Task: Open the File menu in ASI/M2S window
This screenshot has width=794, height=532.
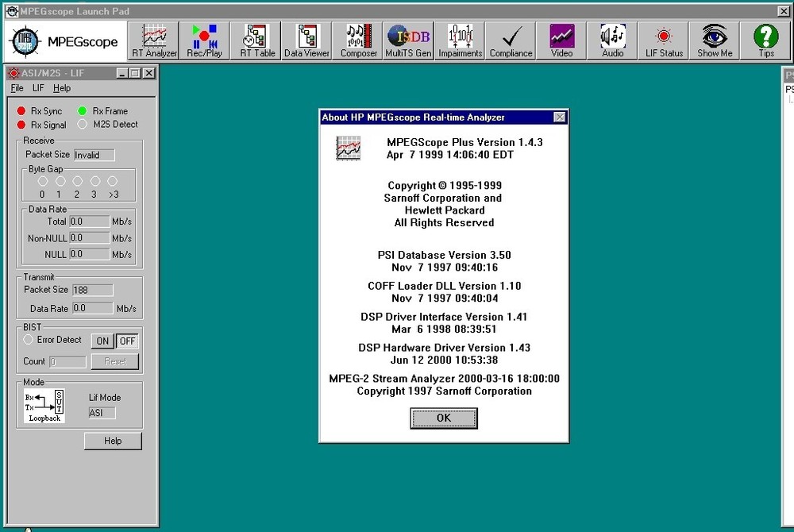Action: click(16, 88)
